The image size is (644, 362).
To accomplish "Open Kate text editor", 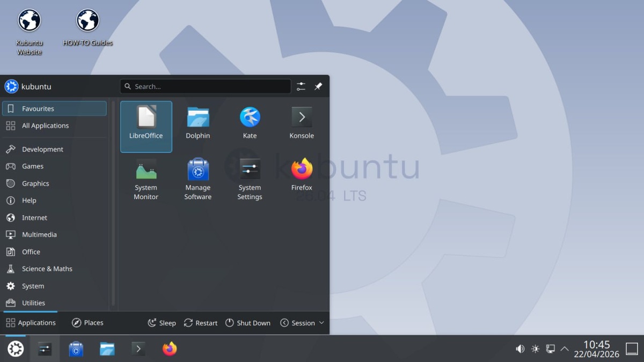I will pos(250,127).
